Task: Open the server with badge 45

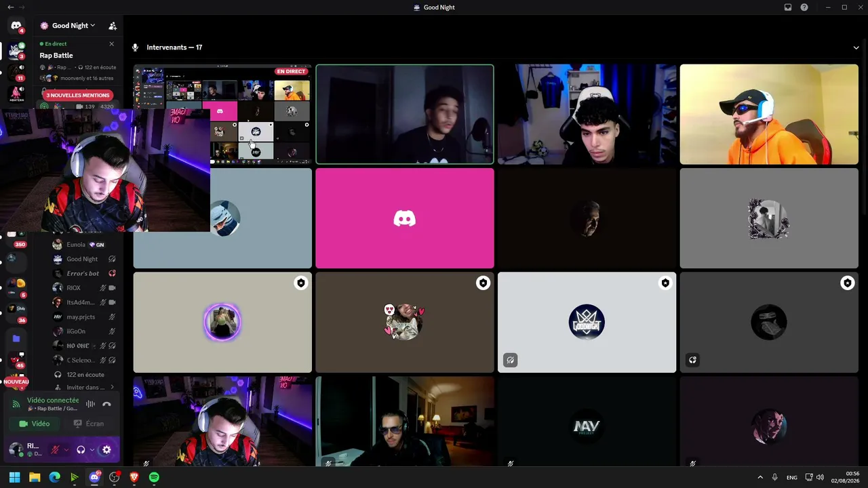Action: (16, 360)
